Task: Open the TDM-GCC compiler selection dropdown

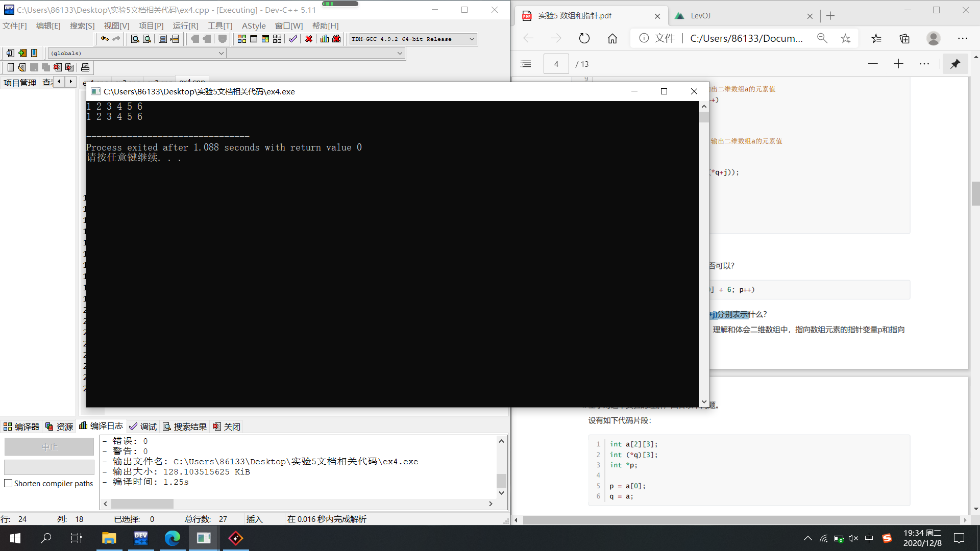Action: (x=472, y=39)
